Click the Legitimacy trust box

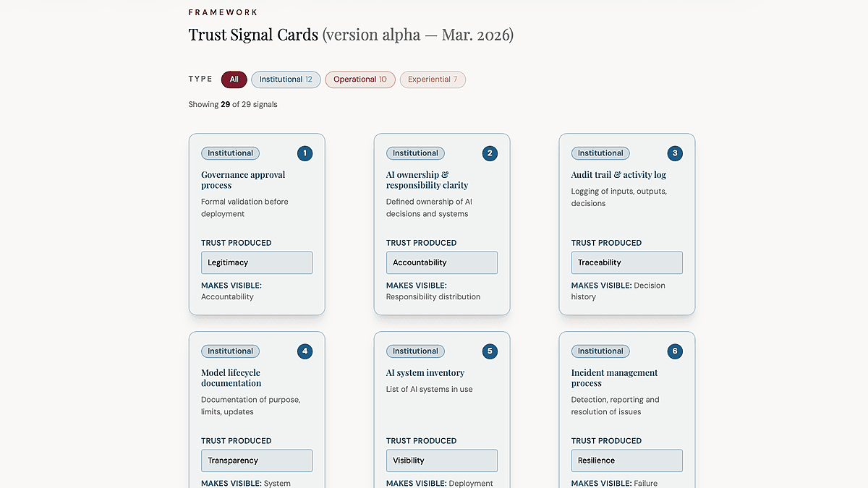tap(257, 262)
